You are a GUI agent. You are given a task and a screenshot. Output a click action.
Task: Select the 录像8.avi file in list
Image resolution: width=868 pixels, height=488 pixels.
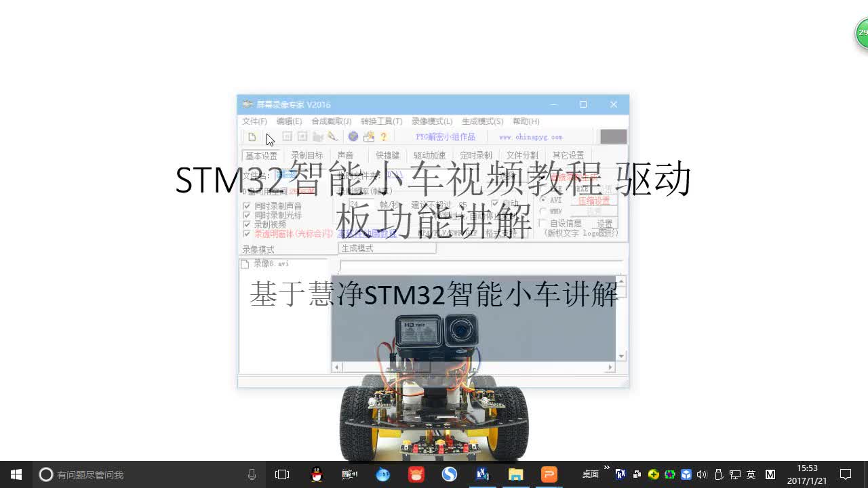click(x=266, y=264)
